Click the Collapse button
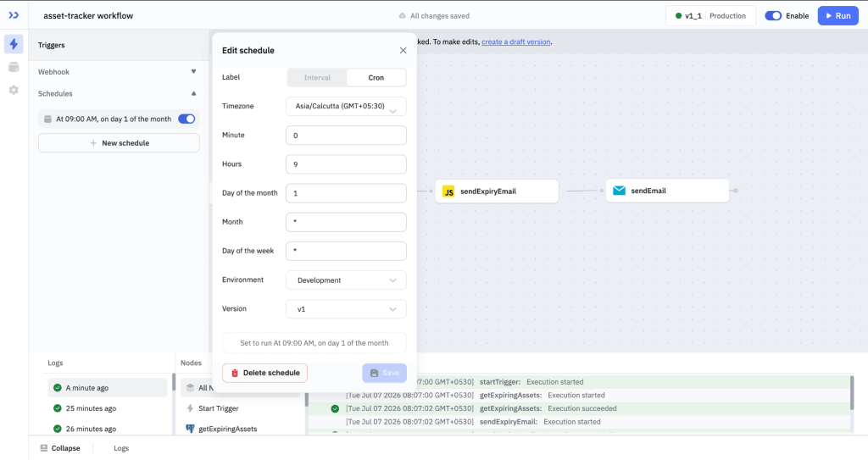This screenshot has height=460, width=868. (60, 448)
